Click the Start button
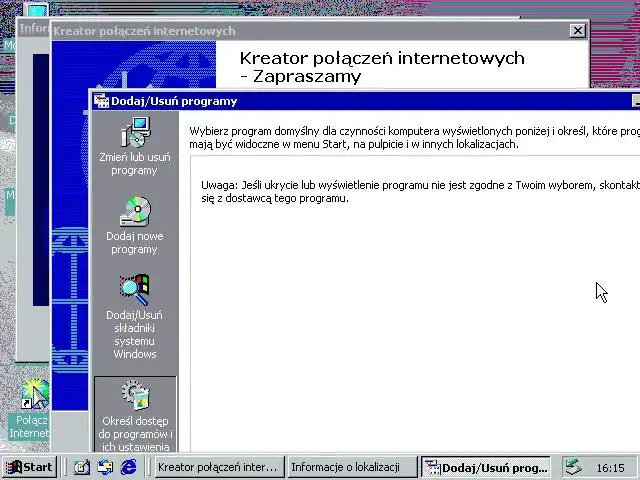This screenshot has width=640, height=480. click(x=29, y=467)
